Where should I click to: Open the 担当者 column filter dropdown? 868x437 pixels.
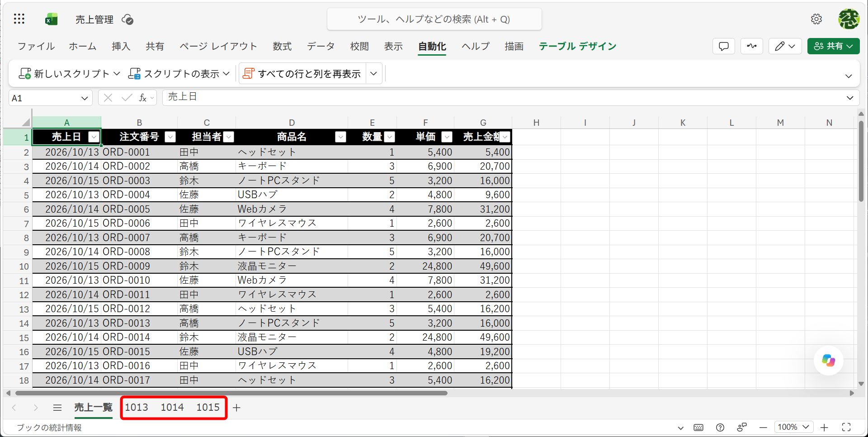pyautogui.click(x=229, y=137)
